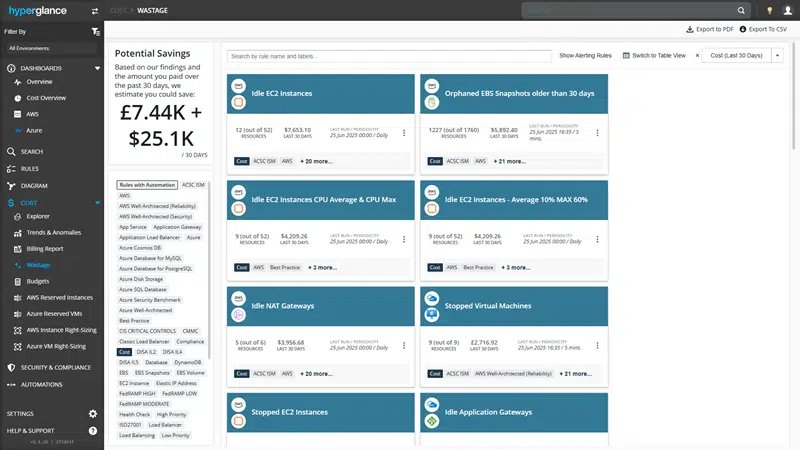This screenshot has width=800, height=450.
Task: Click AWS icon on Idle EC2 Instances card
Action: 238,86
